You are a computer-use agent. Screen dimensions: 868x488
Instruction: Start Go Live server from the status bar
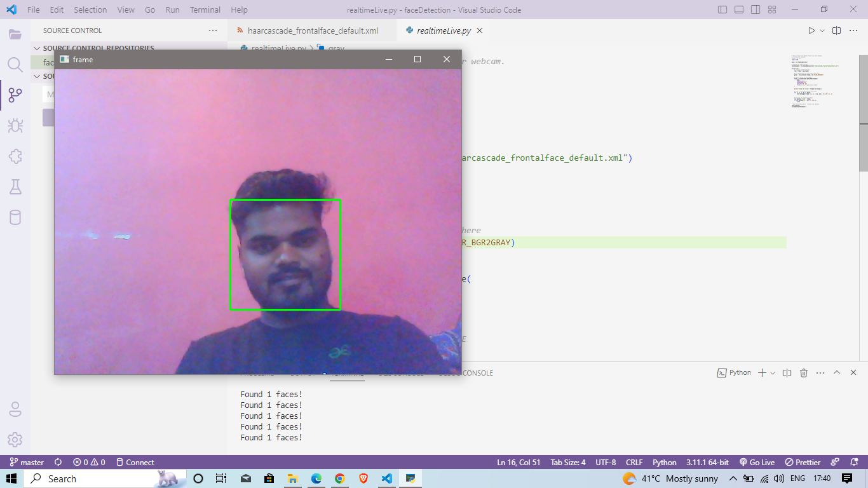click(757, 462)
